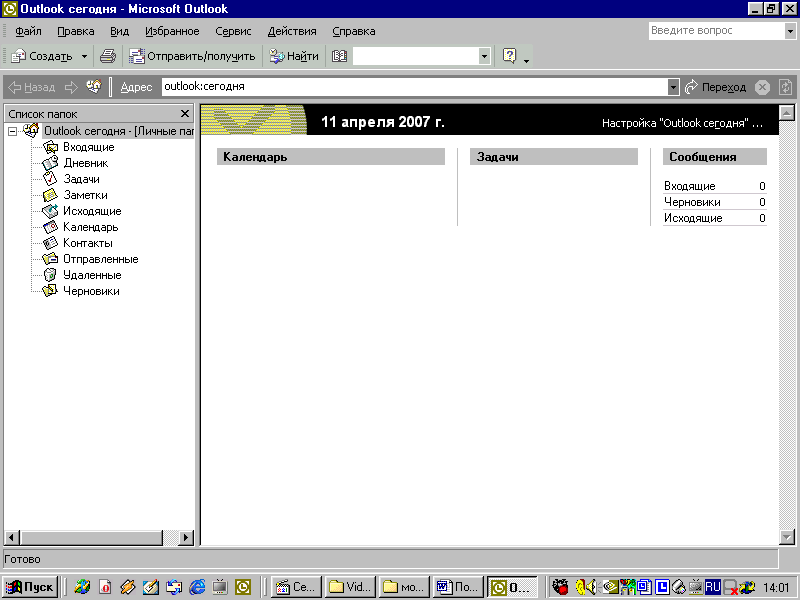This screenshot has height=600, width=800.
Task: Open the Сервис menu
Action: click(x=233, y=31)
